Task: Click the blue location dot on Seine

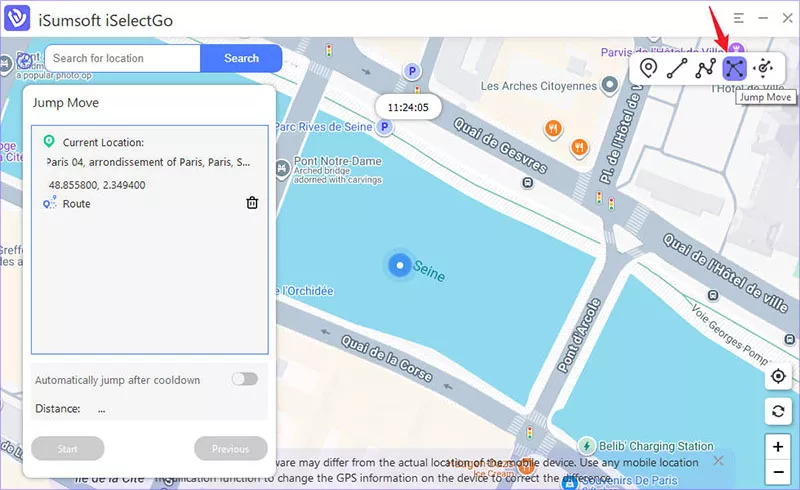Action: point(400,265)
